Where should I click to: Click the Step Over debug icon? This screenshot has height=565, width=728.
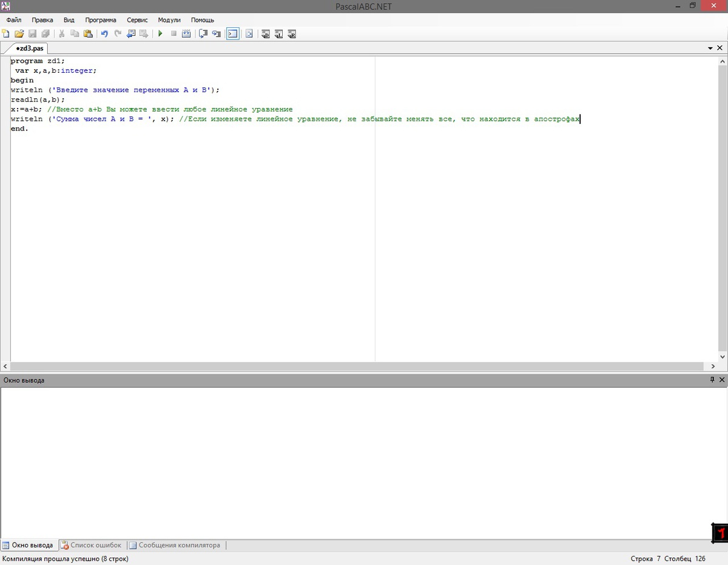click(217, 34)
